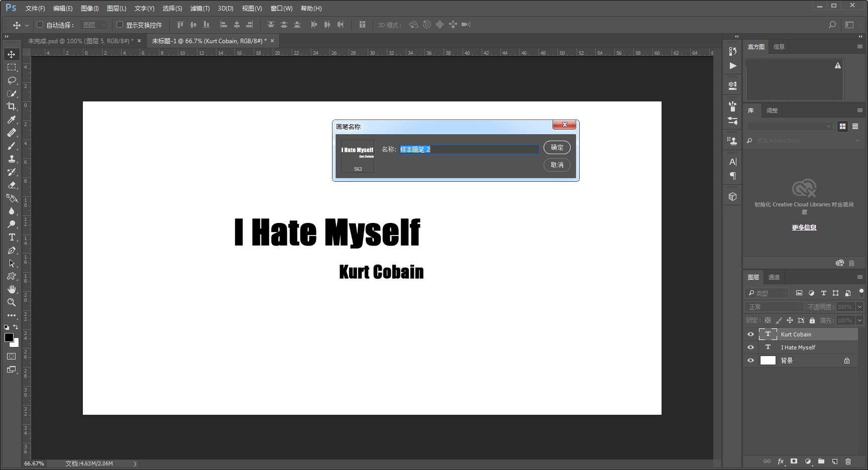
Task: Open the Edit Toolbar ellipsis menu
Action: coord(12,315)
